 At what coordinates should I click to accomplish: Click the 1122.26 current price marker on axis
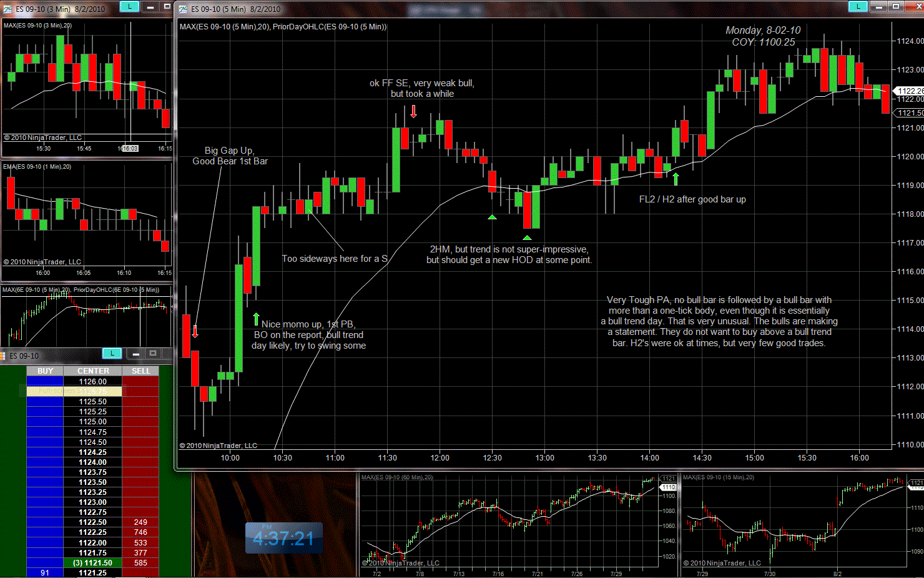[910, 91]
